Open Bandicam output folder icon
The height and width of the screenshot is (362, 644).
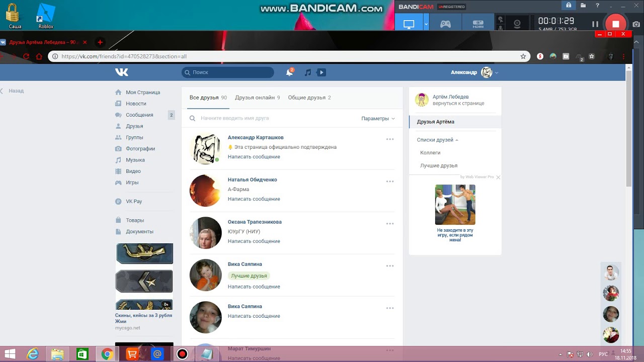pos(583,6)
